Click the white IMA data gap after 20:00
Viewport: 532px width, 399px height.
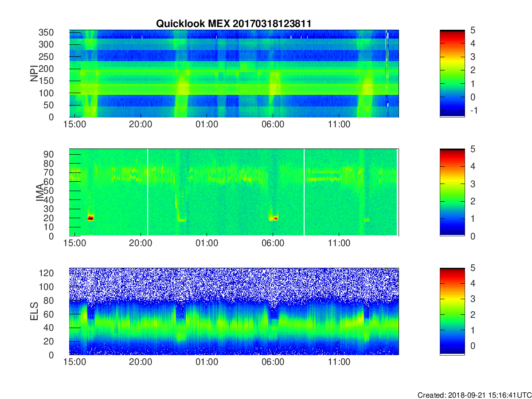point(148,192)
